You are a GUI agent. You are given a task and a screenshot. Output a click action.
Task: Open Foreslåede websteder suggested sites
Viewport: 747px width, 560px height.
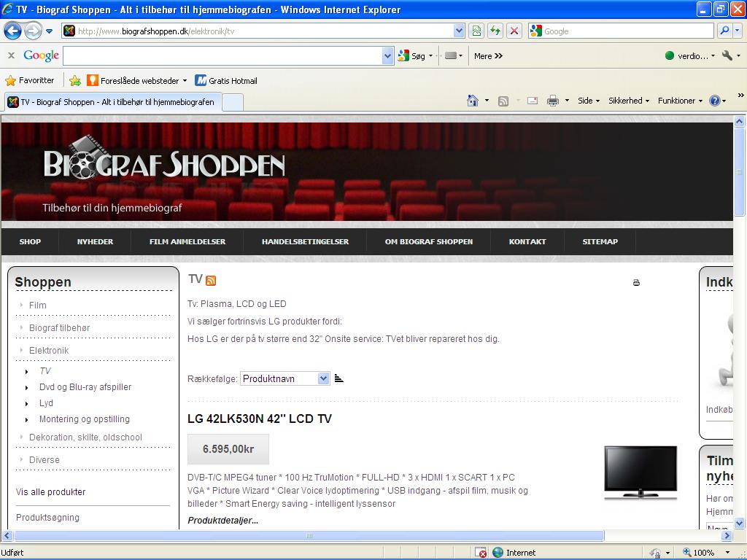point(136,80)
